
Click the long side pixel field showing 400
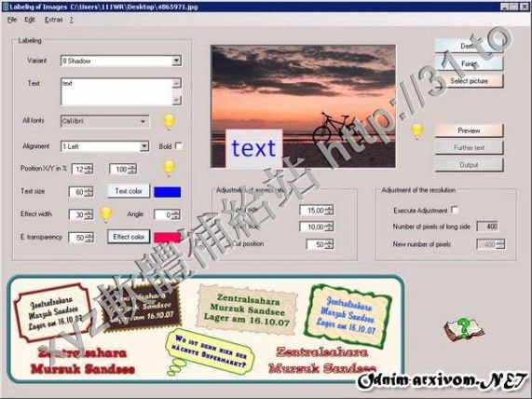point(487,227)
